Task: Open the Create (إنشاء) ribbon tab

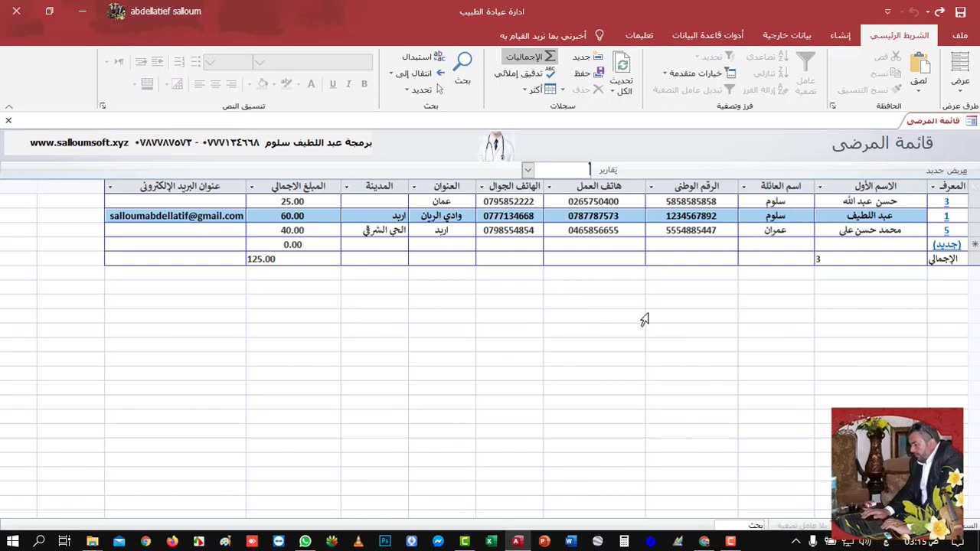Action: [x=840, y=35]
